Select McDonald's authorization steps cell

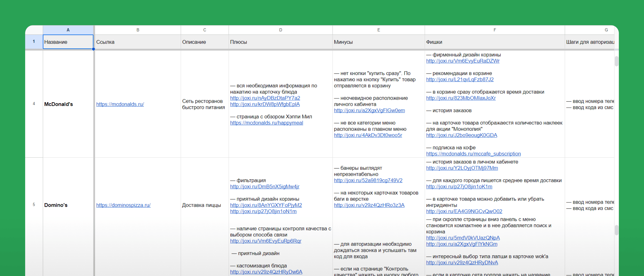pos(589,104)
